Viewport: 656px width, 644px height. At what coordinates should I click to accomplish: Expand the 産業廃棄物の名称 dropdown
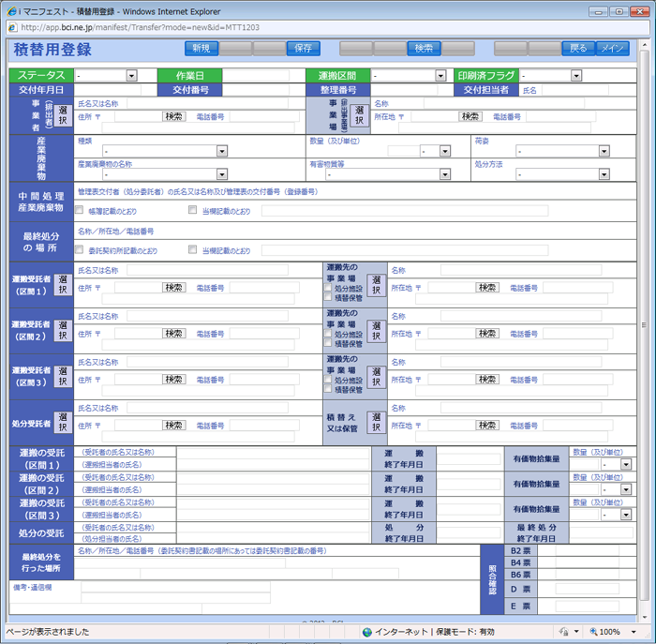(222, 174)
